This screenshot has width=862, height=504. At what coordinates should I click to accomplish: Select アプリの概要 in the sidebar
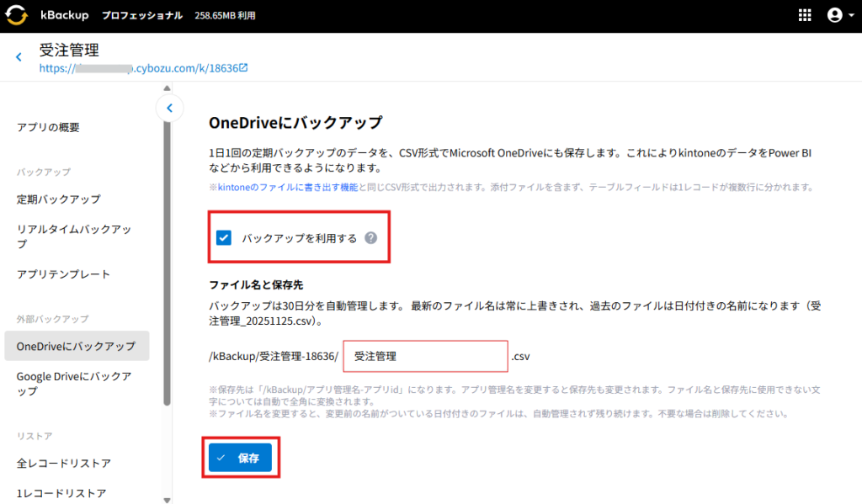click(x=49, y=128)
